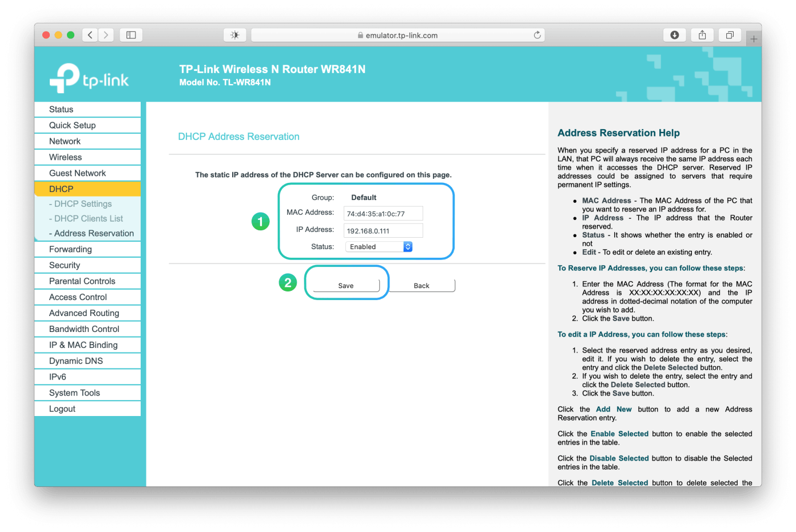The height and width of the screenshot is (532, 796).
Task: Click the Address Reservation Help heading
Action: 619,133
